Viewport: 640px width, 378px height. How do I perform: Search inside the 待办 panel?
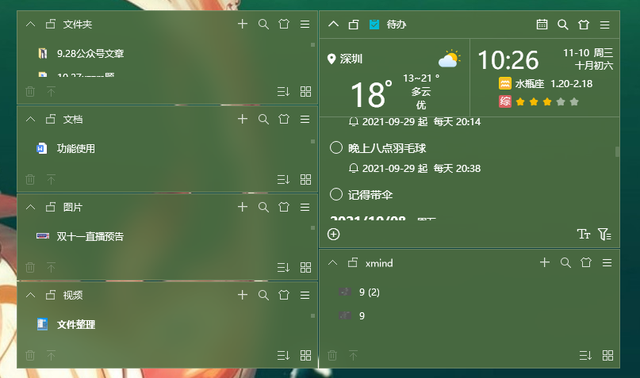[x=563, y=25]
